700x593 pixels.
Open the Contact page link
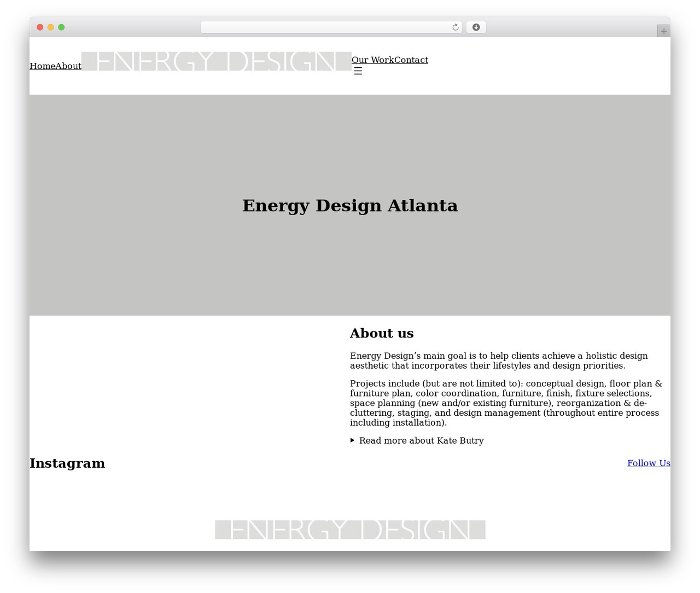point(411,60)
